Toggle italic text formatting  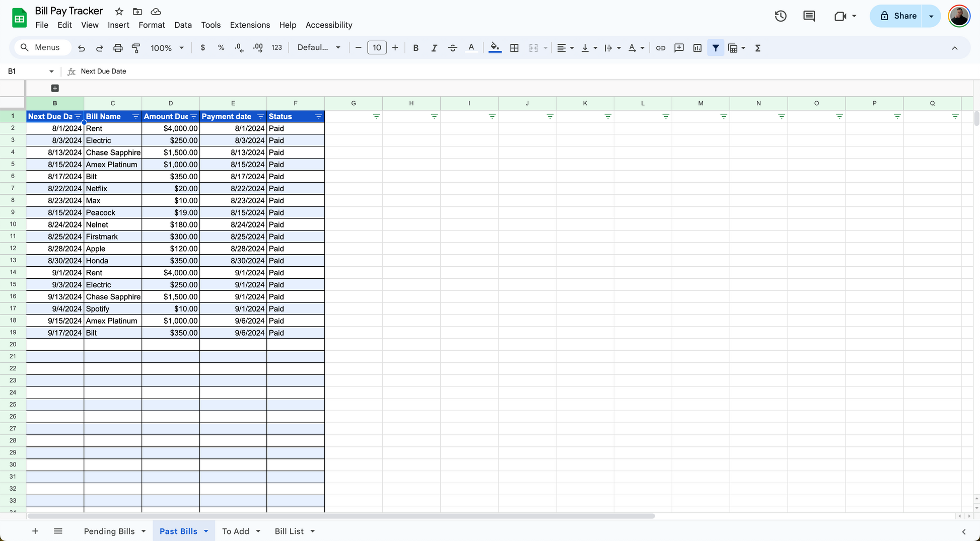(x=434, y=48)
